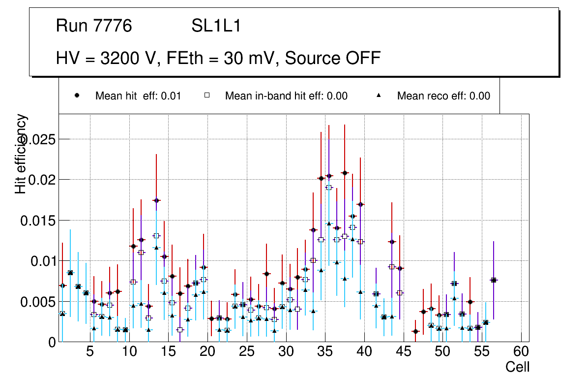Click the black triangle marker in the legend
The height and width of the screenshot is (380, 588).
pyautogui.click(x=379, y=96)
